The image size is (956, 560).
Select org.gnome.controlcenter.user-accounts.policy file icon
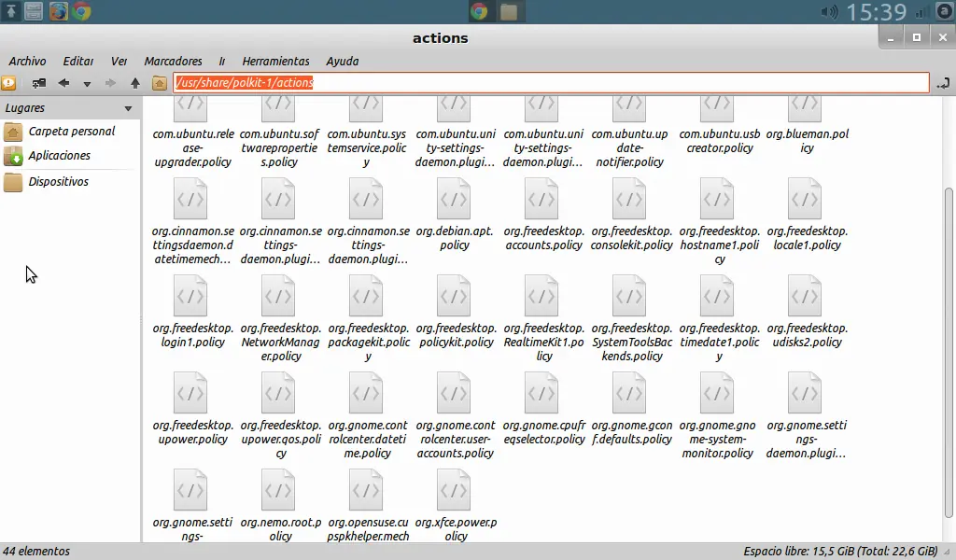coord(454,392)
